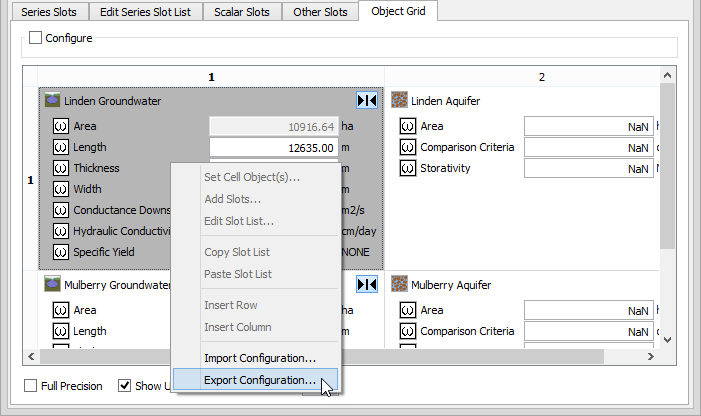Click the Linden Aquifer Comparison Criteria field
This screenshot has width=701, height=416.
[x=588, y=147]
